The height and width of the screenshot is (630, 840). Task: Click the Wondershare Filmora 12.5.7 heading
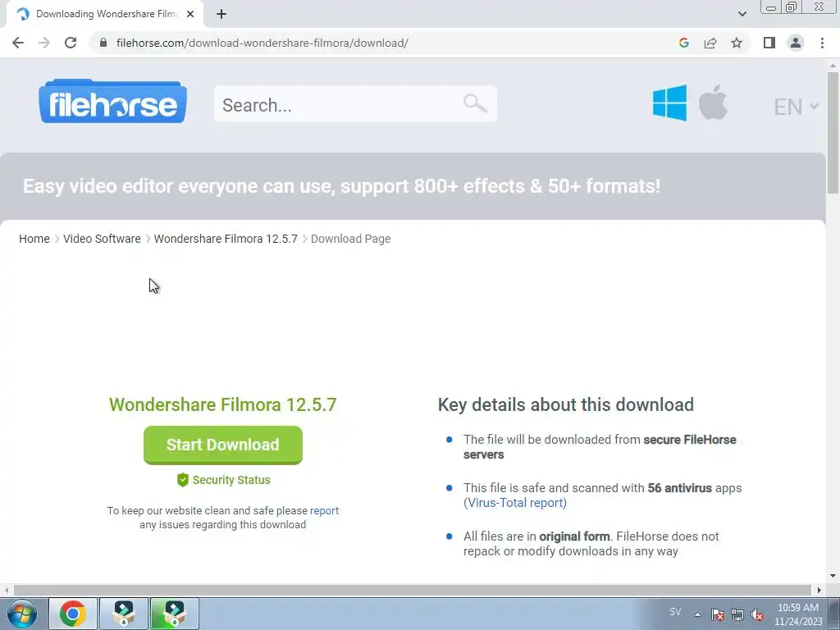coord(223,404)
